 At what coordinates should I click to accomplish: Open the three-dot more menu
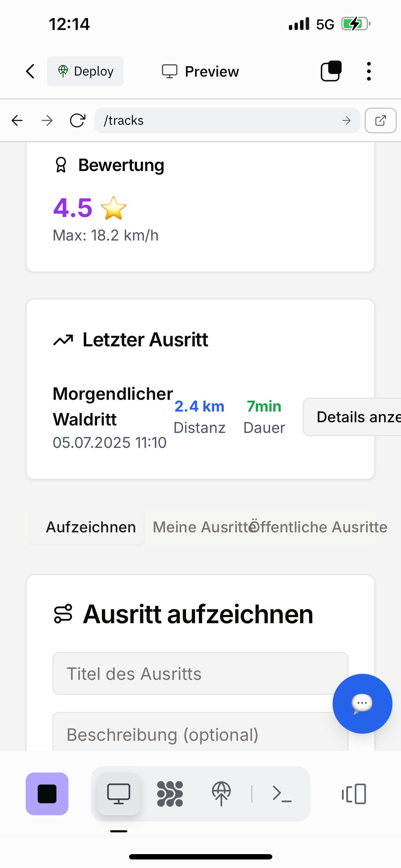click(x=369, y=71)
